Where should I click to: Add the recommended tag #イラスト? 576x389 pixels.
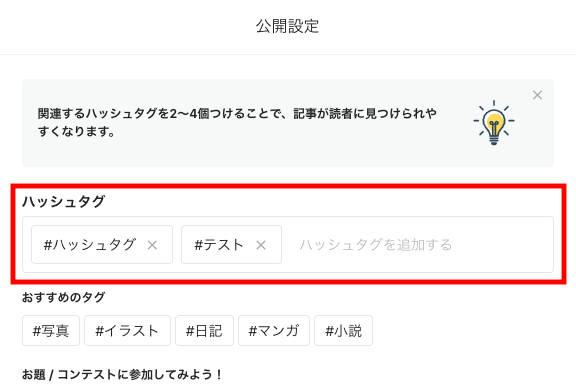127,331
